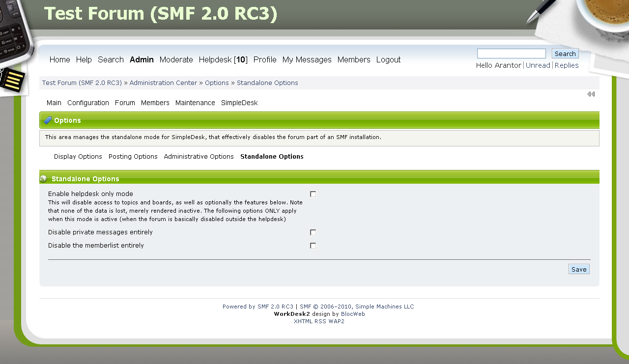Open the Forum admin menu
629x364 pixels.
point(125,103)
